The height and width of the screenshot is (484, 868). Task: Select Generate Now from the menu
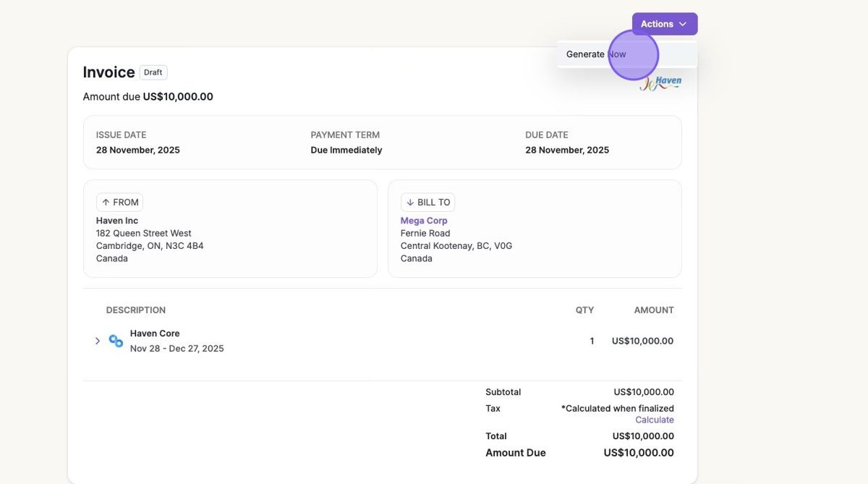(596, 54)
